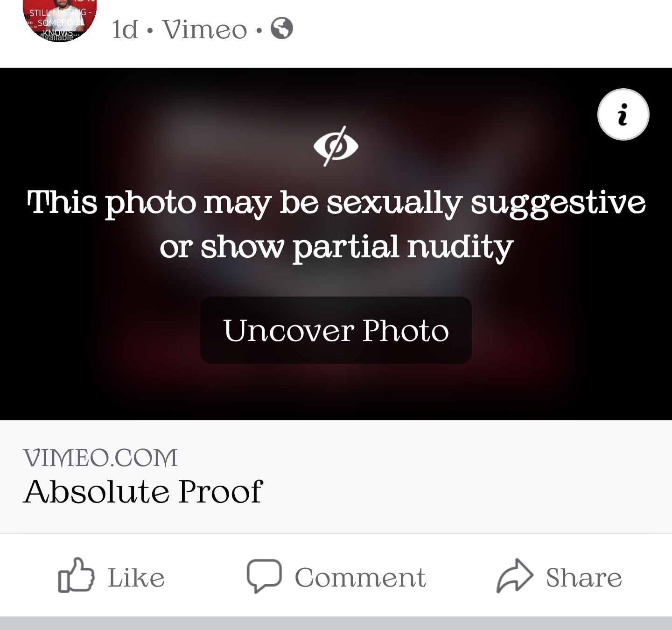Click the Like label

click(136, 578)
